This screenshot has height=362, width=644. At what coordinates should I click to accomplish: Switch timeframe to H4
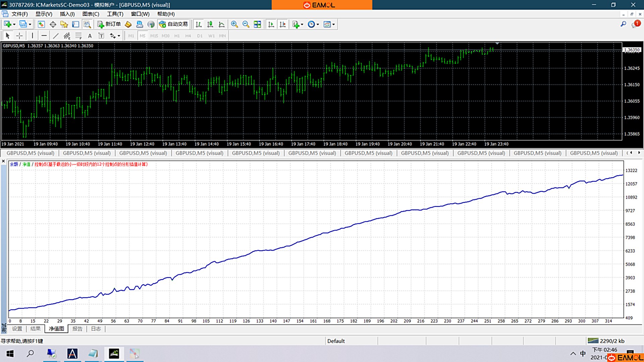point(188,36)
